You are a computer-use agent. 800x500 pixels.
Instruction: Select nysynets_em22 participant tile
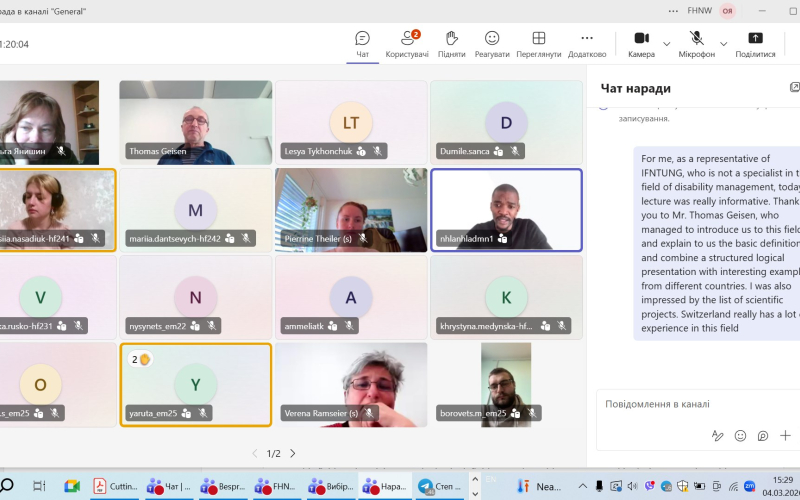[x=196, y=297]
